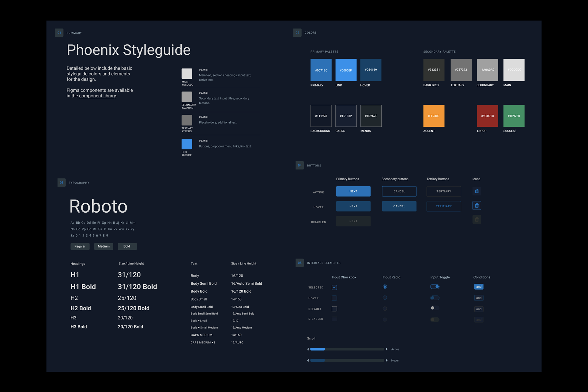
Task: Select the Regular font weight tab
Action: pos(80,246)
